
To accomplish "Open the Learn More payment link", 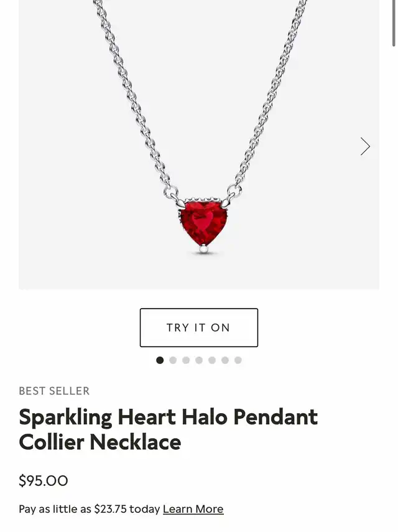I will coord(193,509).
